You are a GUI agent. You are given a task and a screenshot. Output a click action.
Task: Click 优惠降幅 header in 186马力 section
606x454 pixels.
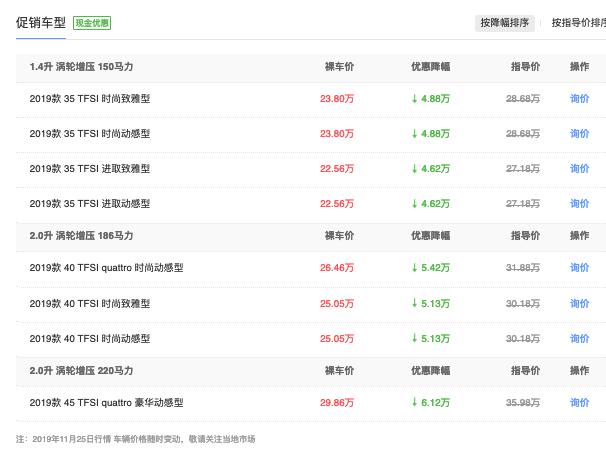pyautogui.click(x=431, y=235)
